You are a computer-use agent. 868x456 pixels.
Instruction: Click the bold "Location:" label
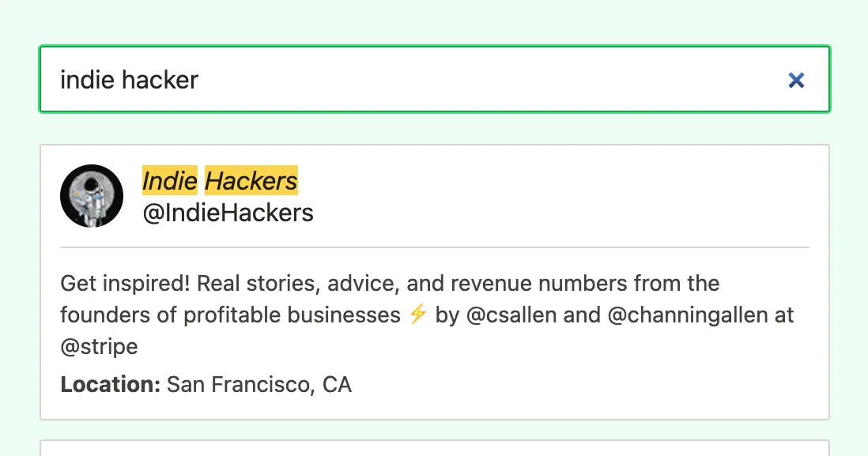click(x=110, y=385)
